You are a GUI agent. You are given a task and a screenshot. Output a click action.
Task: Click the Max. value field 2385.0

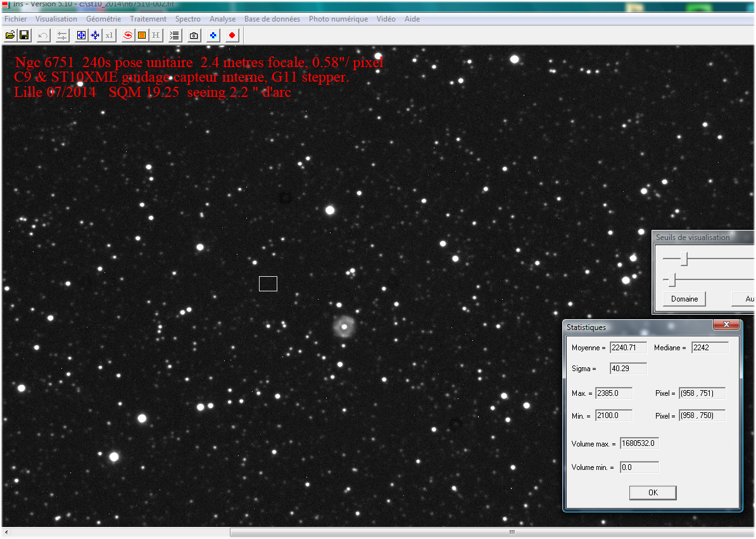614,393
